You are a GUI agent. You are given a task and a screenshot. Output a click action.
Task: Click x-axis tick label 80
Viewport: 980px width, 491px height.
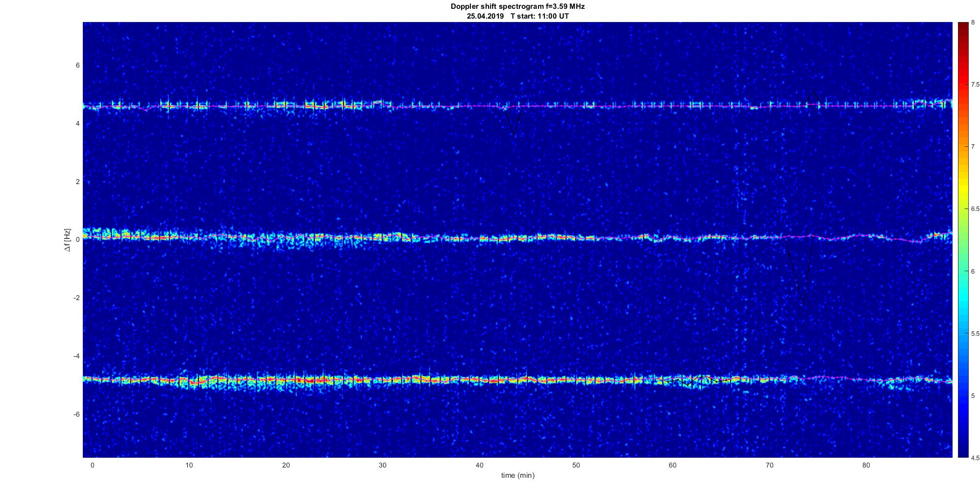point(866,465)
